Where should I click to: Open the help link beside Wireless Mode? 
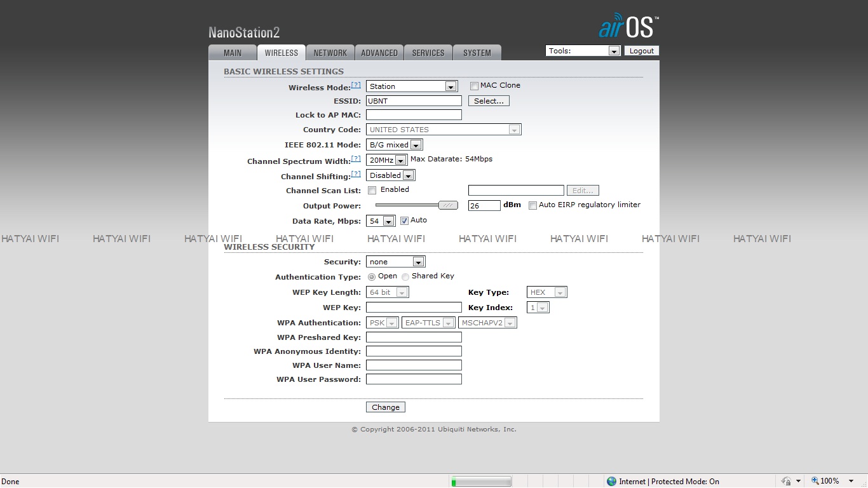356,85
